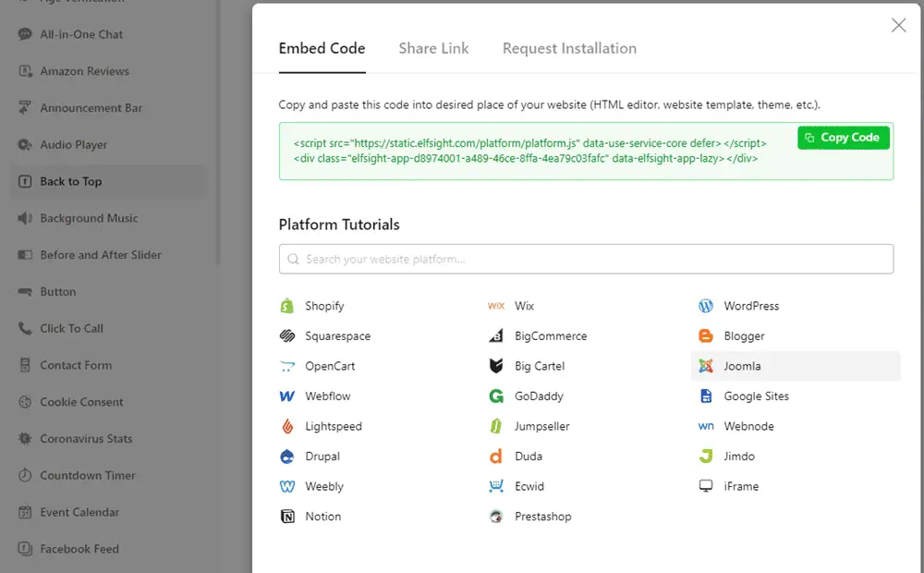Open the Squarespace tutorial link

[337, 336]
